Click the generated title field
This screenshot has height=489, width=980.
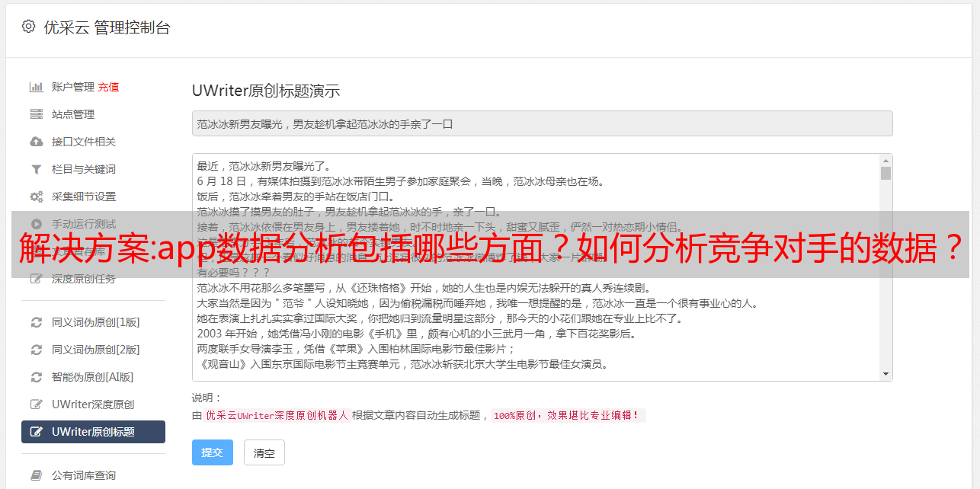[542, 123]
